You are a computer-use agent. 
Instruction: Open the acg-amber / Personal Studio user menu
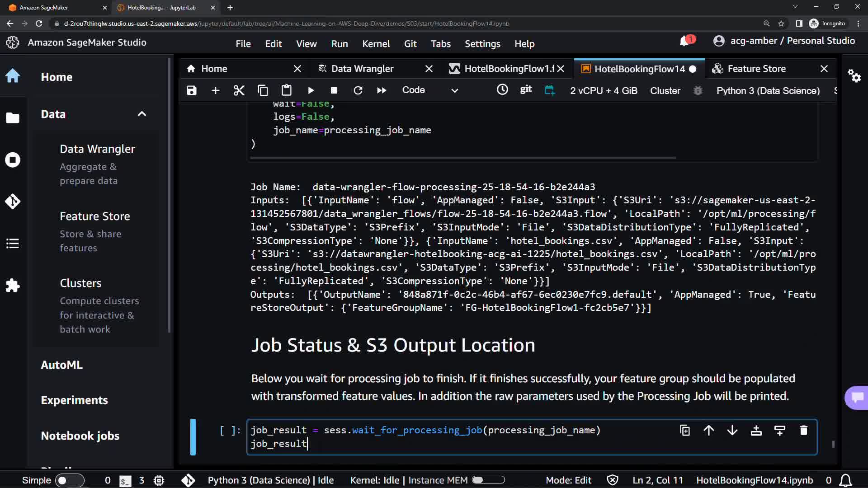pyautogui.click(x=784, y=41)
